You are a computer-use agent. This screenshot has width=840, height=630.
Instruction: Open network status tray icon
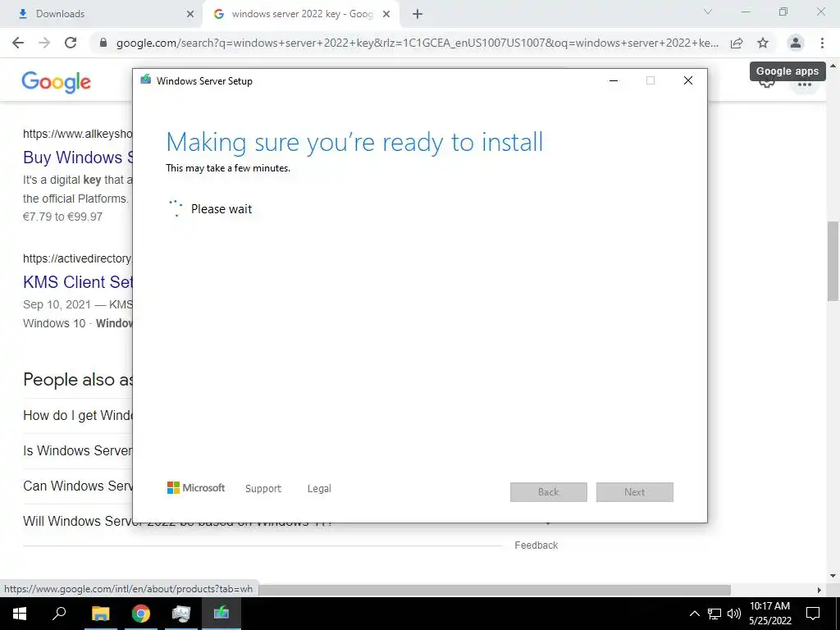[x=714, y=614]
